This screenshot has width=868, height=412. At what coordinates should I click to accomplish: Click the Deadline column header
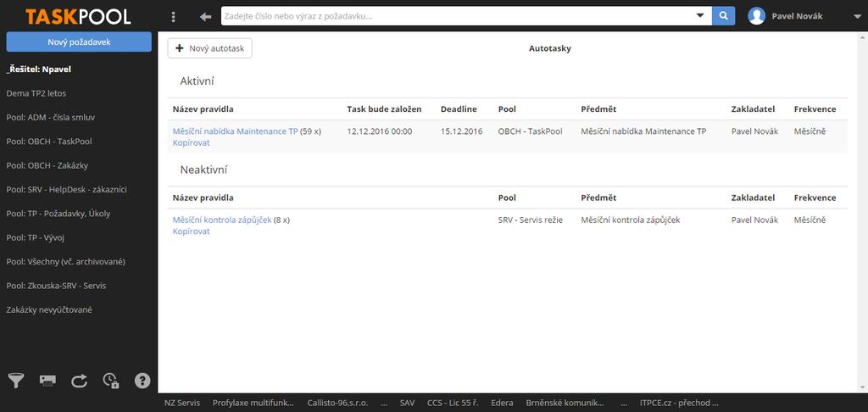pyautogui.click(x=459, y=109)
